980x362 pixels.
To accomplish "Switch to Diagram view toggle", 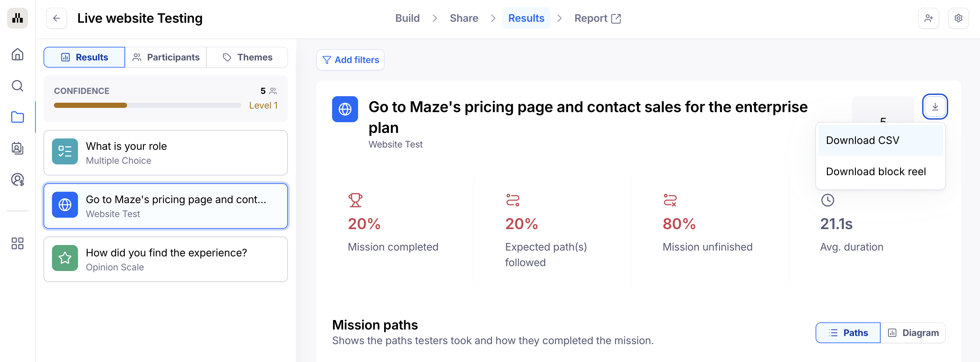I will click(913, 333).
